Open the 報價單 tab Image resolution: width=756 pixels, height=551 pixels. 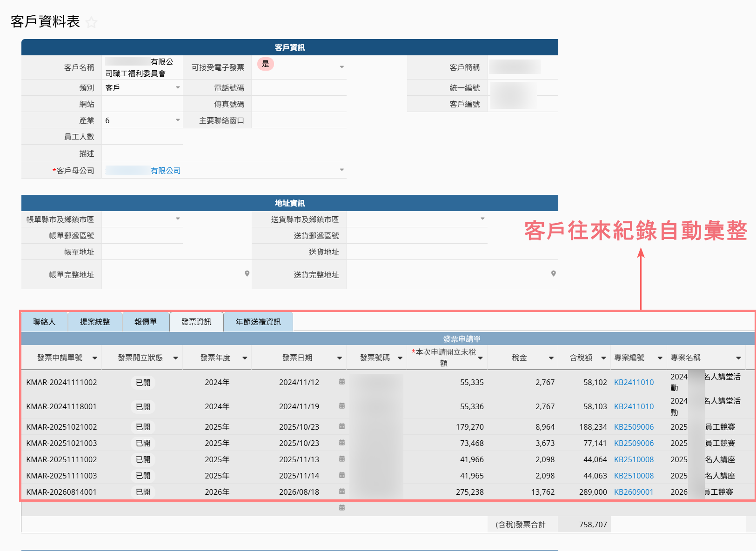(146, 322)
